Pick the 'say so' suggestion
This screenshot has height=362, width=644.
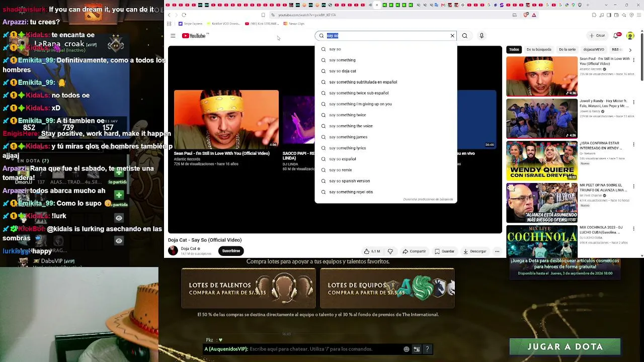click(386, 49)
